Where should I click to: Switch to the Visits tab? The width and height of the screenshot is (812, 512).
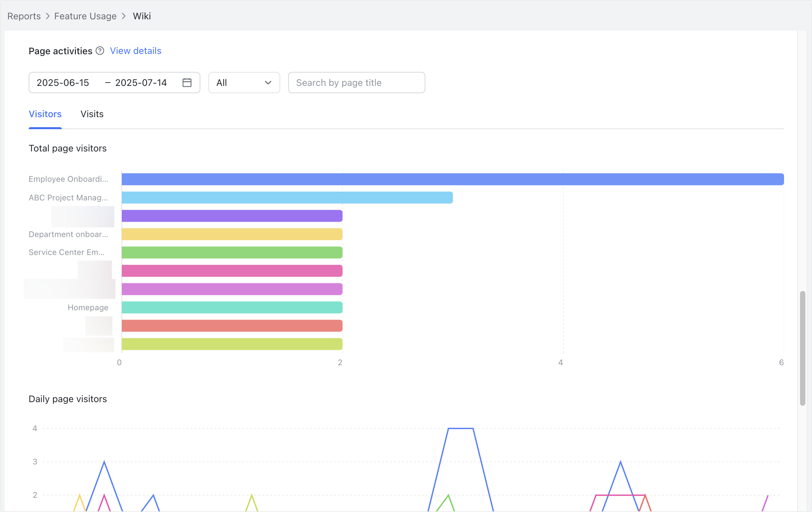pyautogui.click(x=92, y=114)
